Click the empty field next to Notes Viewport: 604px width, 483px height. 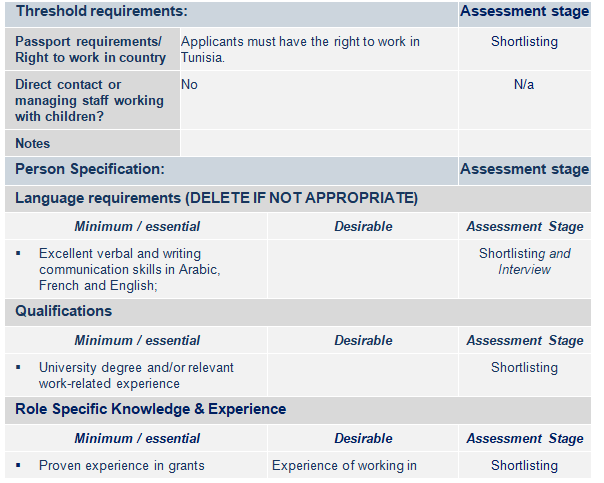(x=318, y=143)
